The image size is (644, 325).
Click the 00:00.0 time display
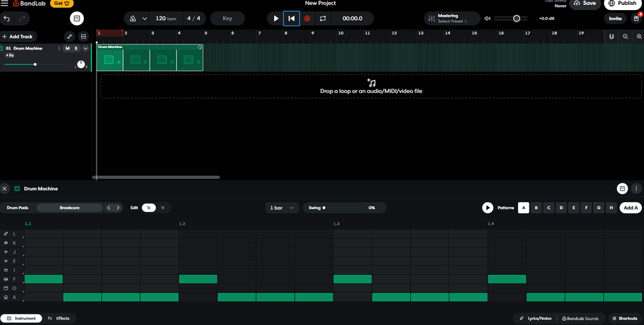pos(352,19)
